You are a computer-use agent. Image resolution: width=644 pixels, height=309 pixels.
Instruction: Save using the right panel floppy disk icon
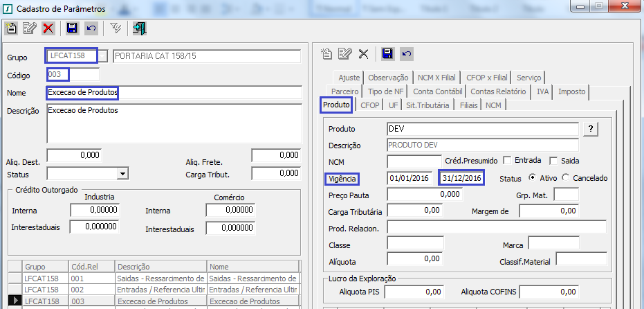(x=387, y=54)
